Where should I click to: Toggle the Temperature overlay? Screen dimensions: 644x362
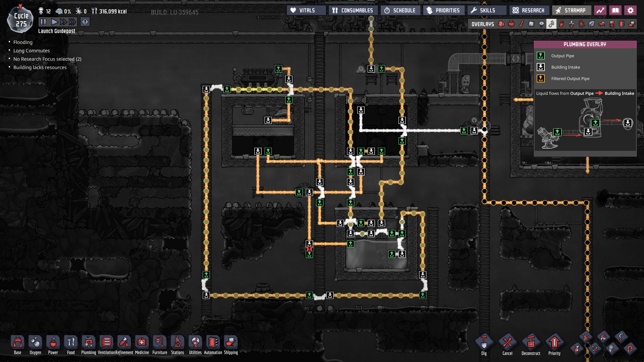tap(521, 24)
